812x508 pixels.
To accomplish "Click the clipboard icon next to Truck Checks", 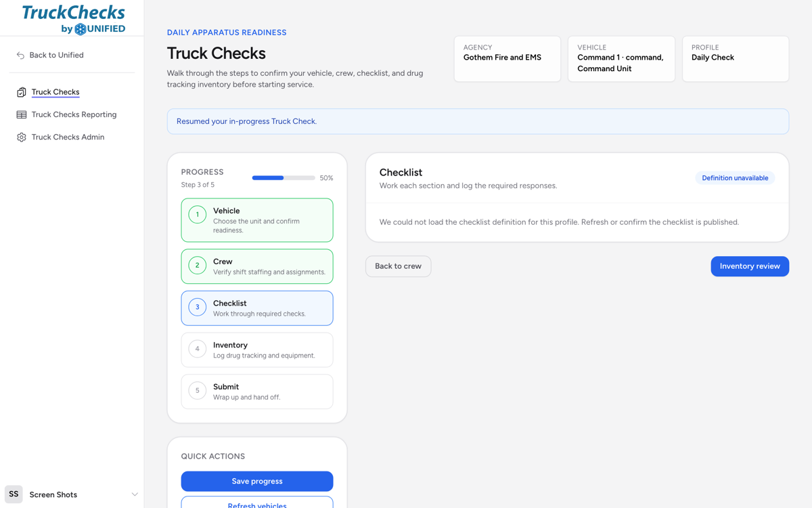I will coord(22,92).
